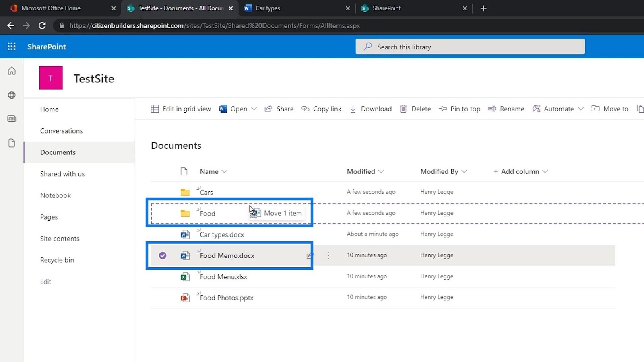This screenshot has height=362, width=644.
Task: Click Edit in grid view button
Action: click(181, 109)
